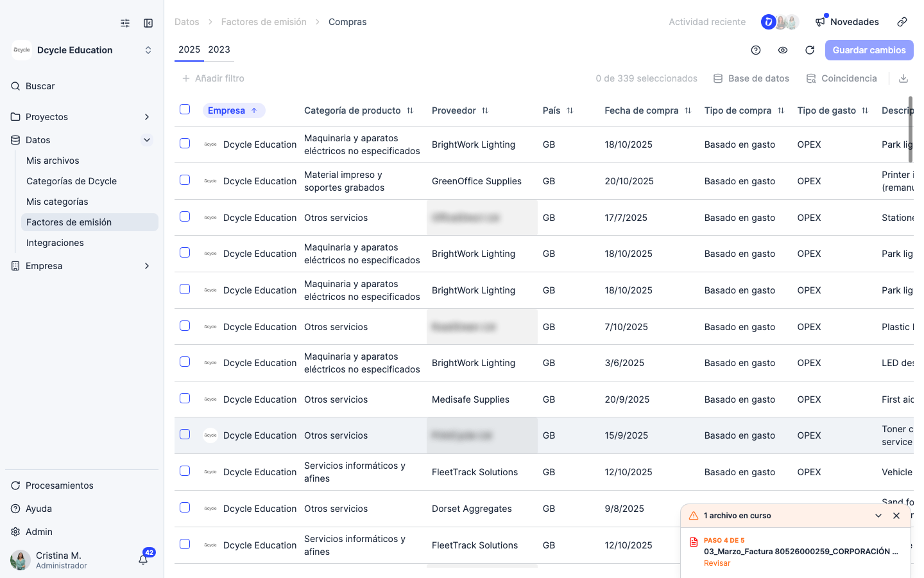Sort by País column icon

pyautogui.click(x=570, y=110)
